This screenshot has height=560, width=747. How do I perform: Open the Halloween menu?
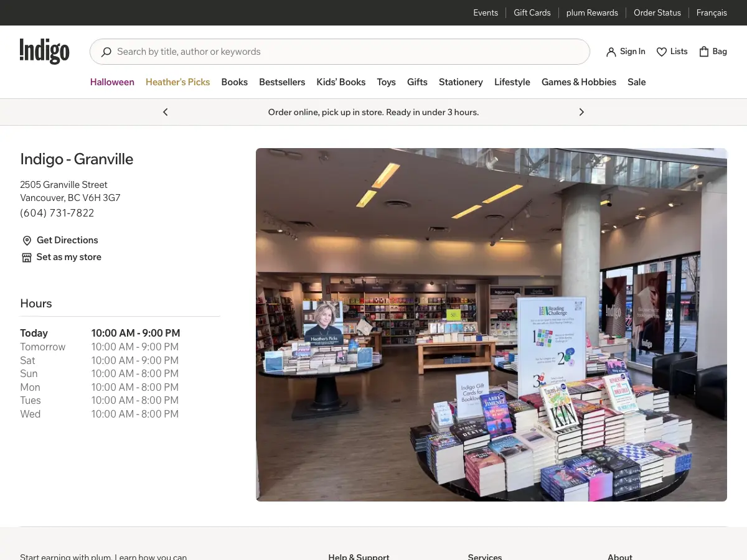[112, 82]
